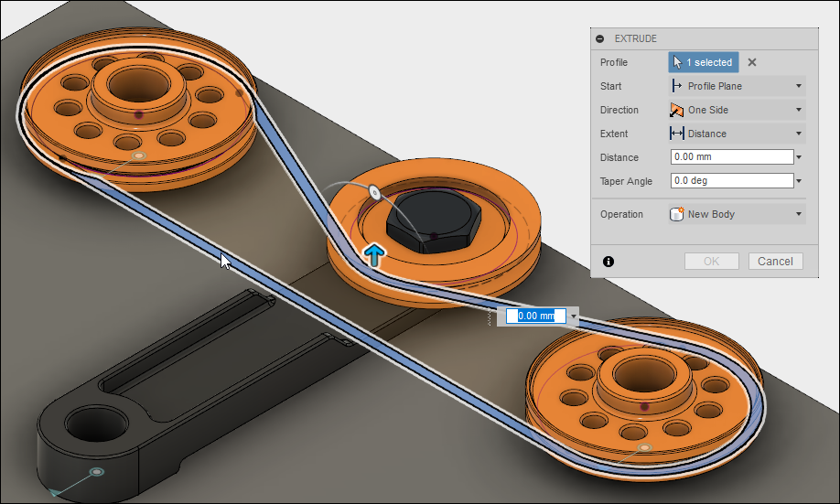Collapse the EXTRUDE dialog with the minus icon
840x504 pixels.
(600, 38)
